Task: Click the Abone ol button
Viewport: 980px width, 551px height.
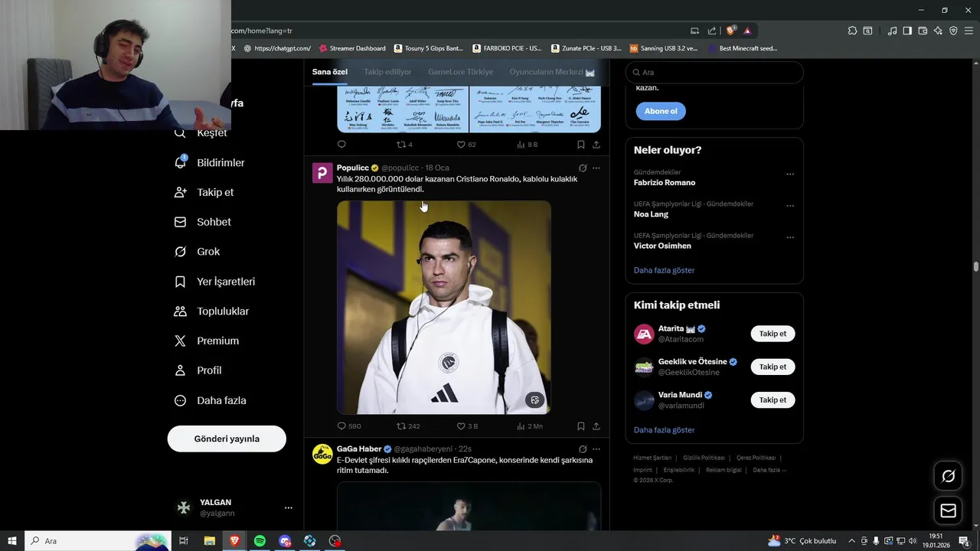Action: point(661,111)
